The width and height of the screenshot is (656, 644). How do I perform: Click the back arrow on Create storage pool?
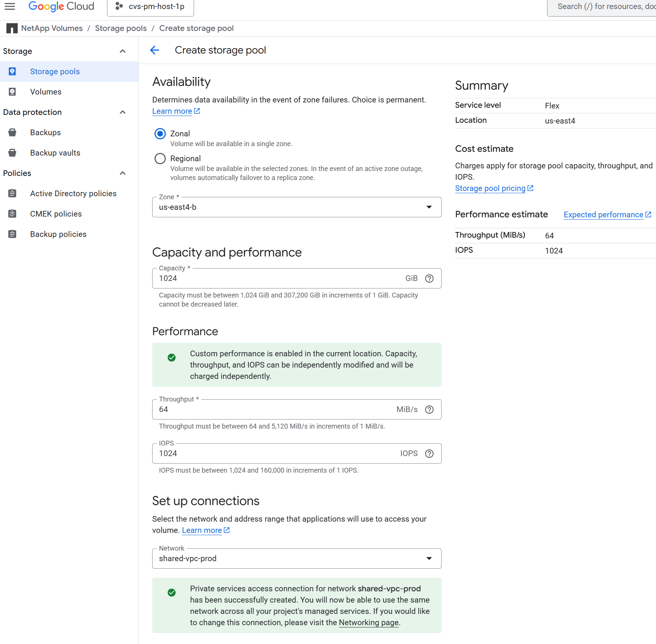coord(154,50)
